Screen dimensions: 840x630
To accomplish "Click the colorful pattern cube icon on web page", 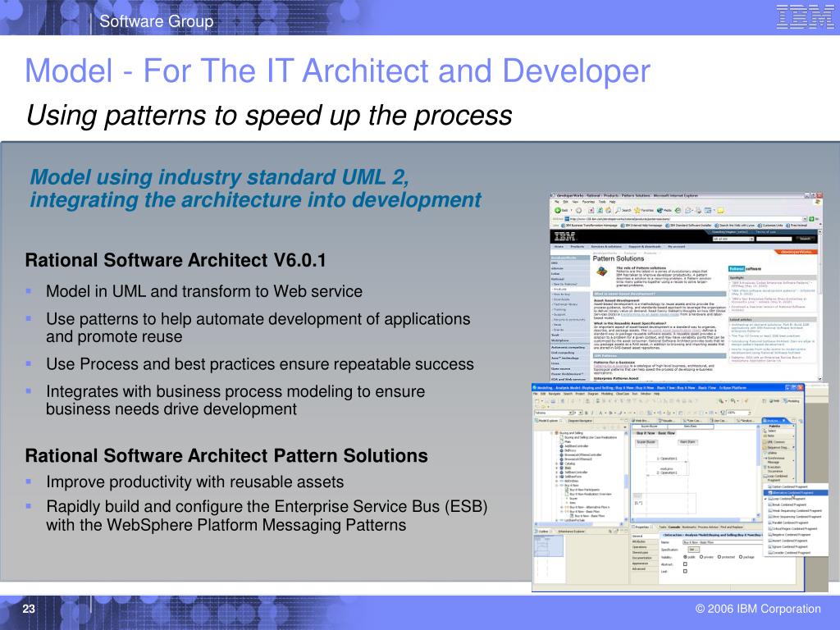I will click(x=602, y=272).
